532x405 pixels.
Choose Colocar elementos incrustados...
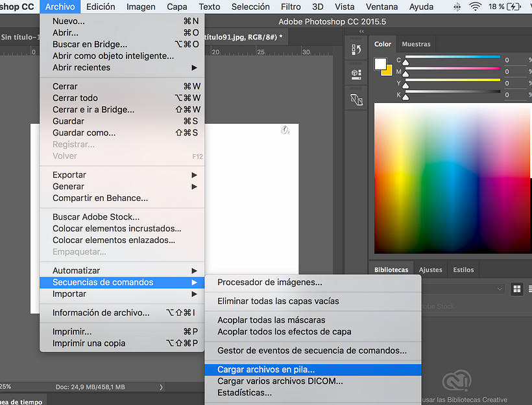pos(122,229)
